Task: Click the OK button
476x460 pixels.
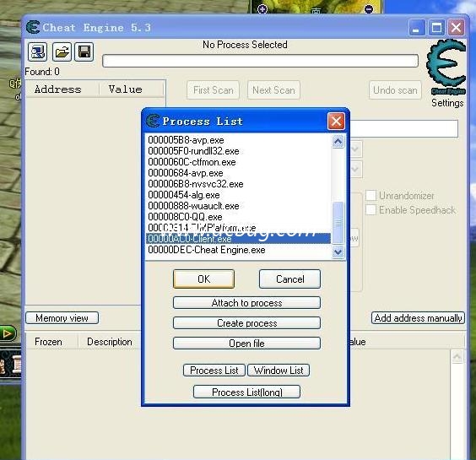Action: [203, 279]
